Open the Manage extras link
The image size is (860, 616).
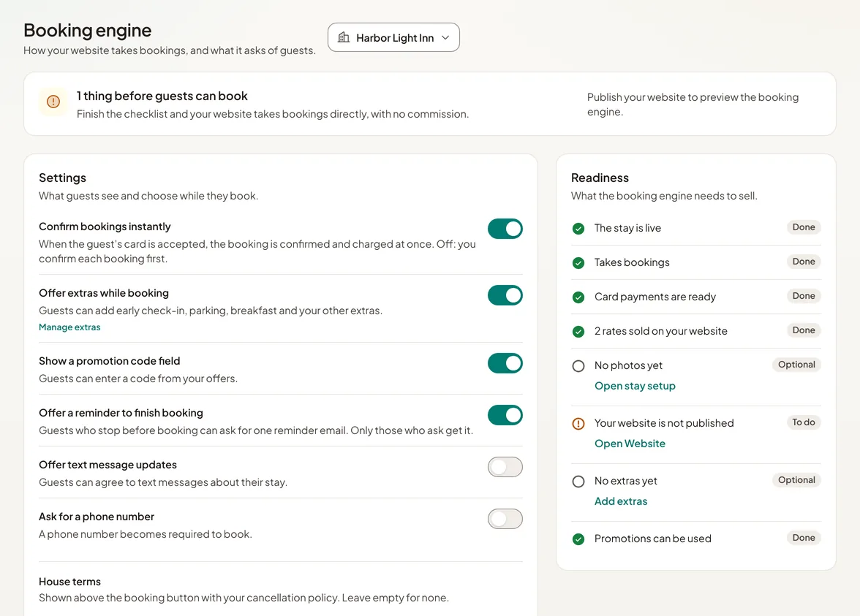[x=69, y=327]
